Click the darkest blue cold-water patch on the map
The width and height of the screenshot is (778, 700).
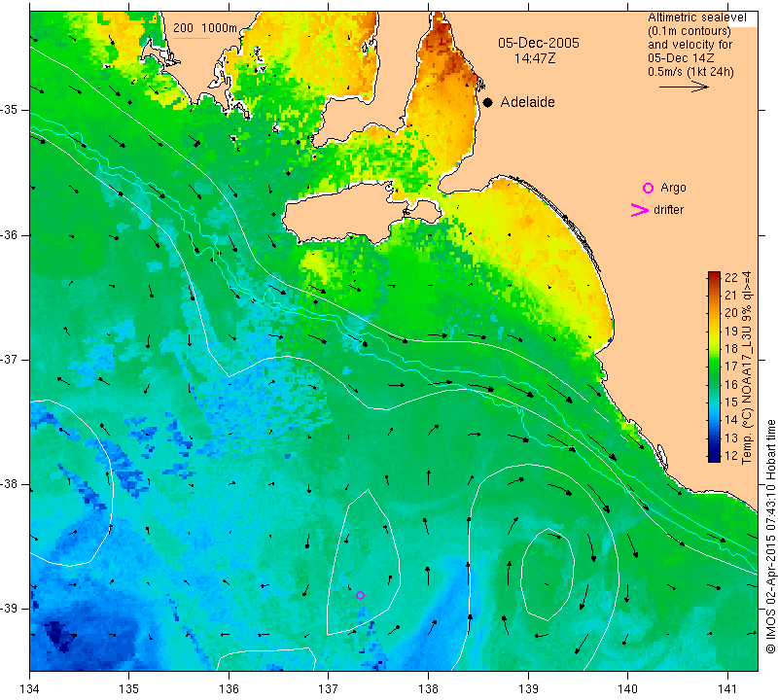(59, 636)
